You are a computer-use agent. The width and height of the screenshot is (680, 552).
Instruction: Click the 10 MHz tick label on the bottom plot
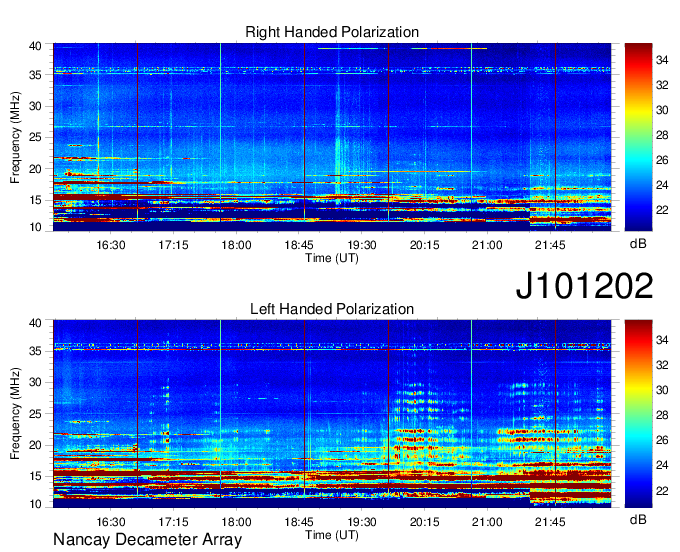[x=35, y=504]
